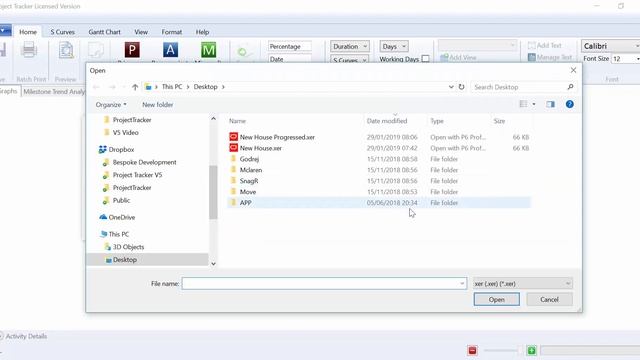Image resolution: width=640 pixels, height=360 pixels.
Task: Switch to the S Curves ribbon tab
Action: tap(62, 32)
